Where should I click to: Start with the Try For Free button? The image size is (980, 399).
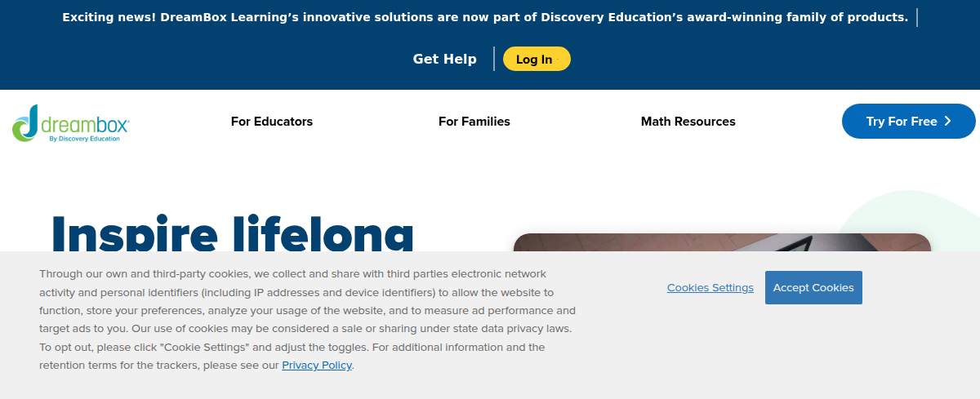(902, 122)
